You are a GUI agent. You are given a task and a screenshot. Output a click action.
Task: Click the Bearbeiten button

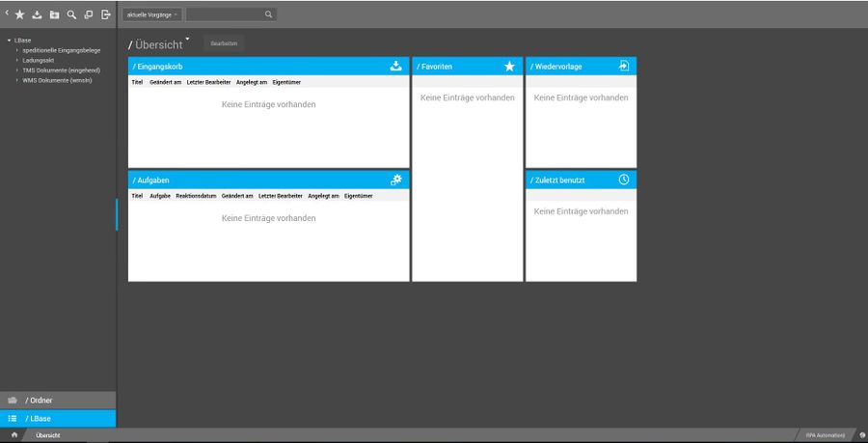224,43
